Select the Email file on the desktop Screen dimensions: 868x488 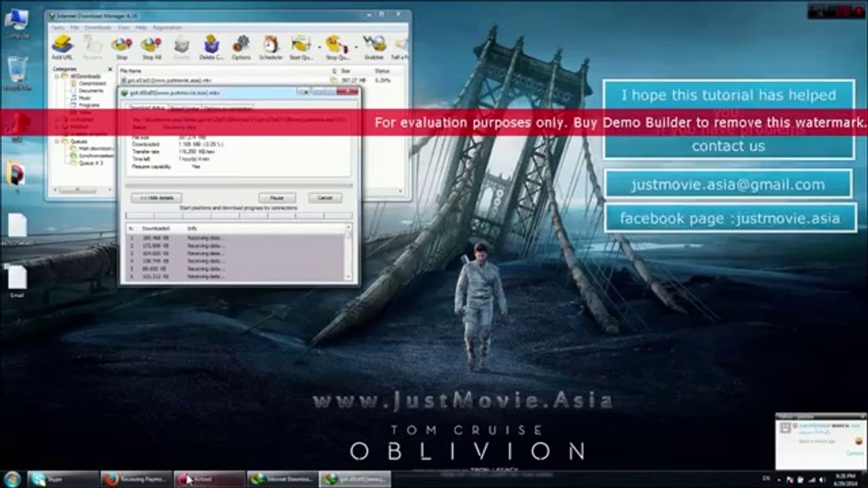click(17, 281)
